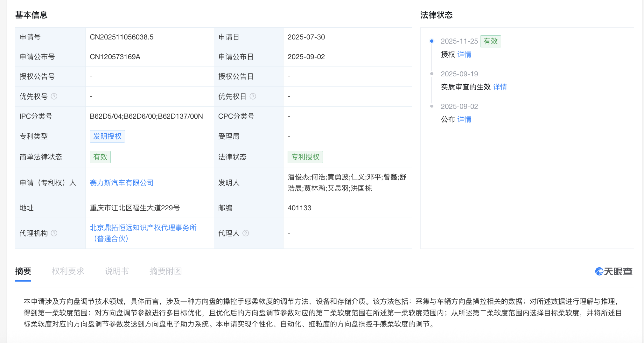Click the 有效 status tag in 法律状态
Image resolution: width=644 pixels, height=343 pixels.
tap(490, 41)
